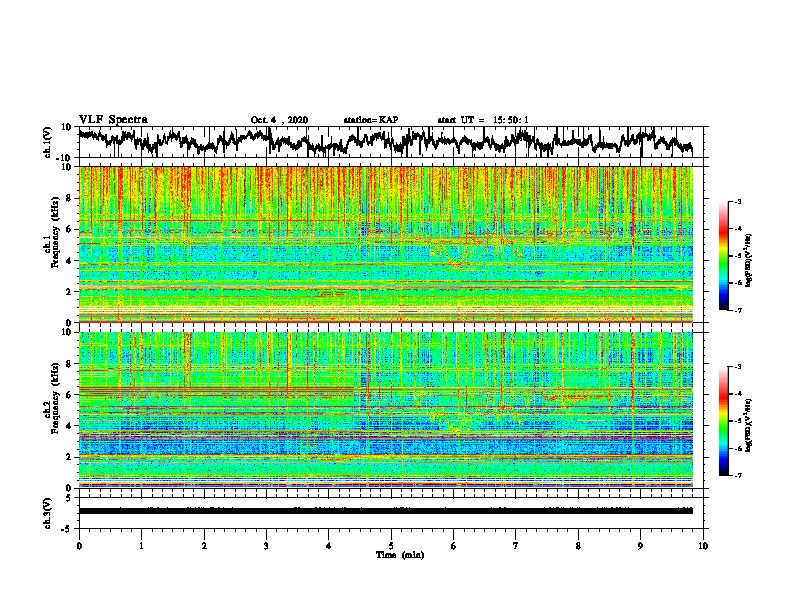The height and width of the screenshot is (612, 792).
Task: Click time axis tick label '6'
Action: [x=454, y=545]
